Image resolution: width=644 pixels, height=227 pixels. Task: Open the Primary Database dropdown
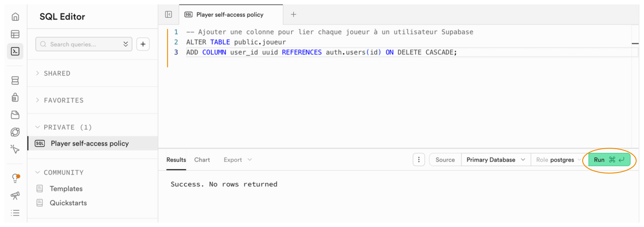pos(495,160)
